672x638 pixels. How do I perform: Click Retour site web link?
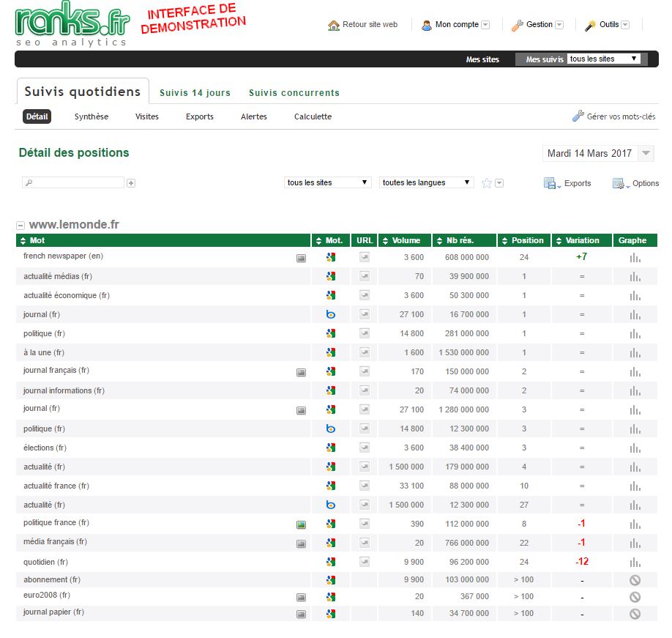[362, 24]
